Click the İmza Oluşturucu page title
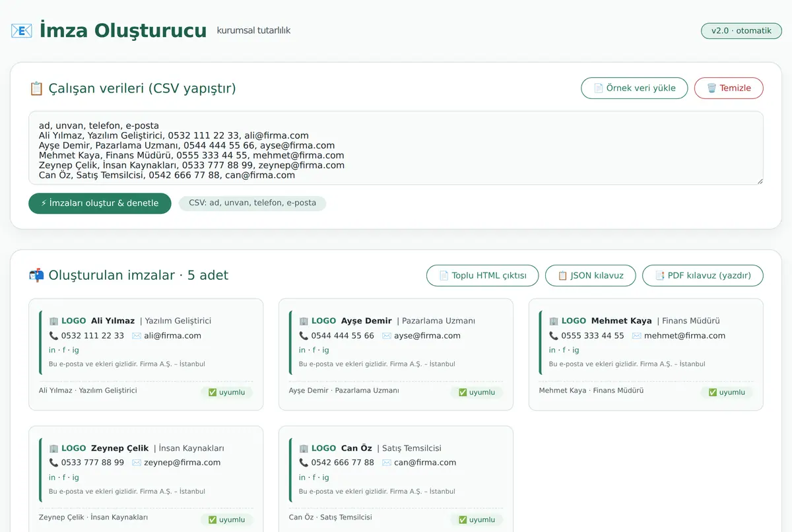 point(123,30)
